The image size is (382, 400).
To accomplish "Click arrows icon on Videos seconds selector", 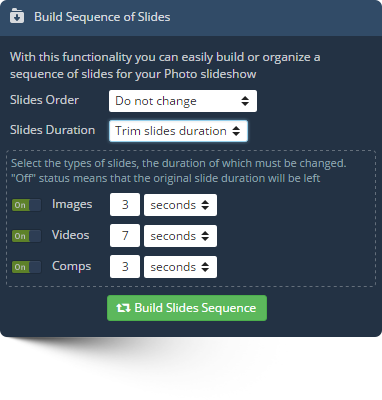I will (x=205, y=236).
